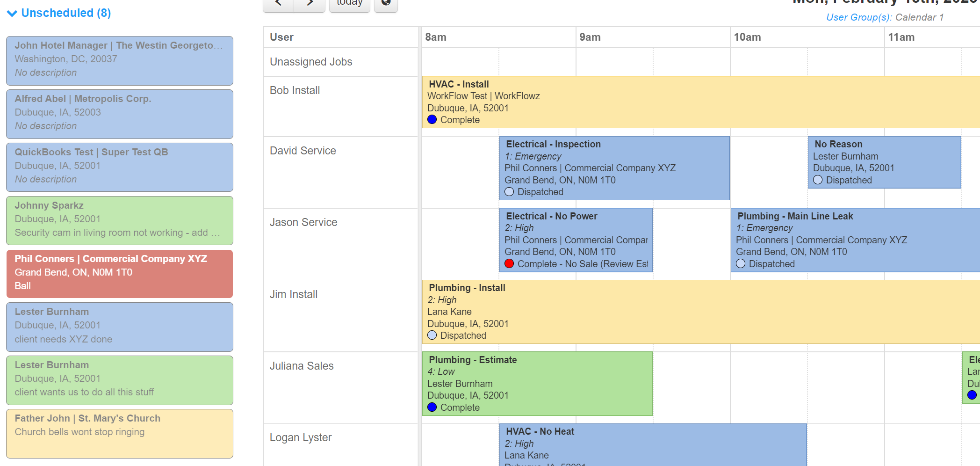Viewport: 980px width, 466px height.
Task: Click Dispatched status circle on No Reason job
Action: point(818,180)
